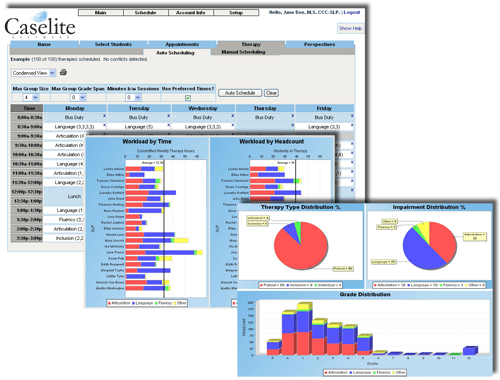Switch to the Appointments tab

[182, 44]
